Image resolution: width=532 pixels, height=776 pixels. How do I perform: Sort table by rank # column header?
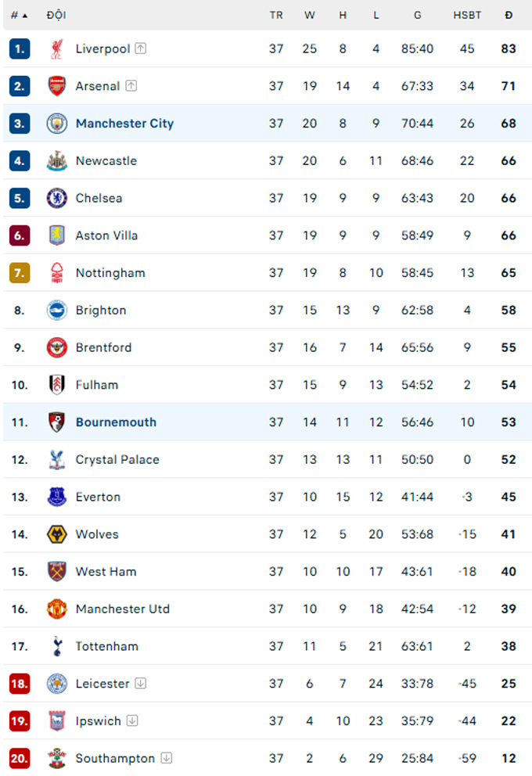(20, 16)
